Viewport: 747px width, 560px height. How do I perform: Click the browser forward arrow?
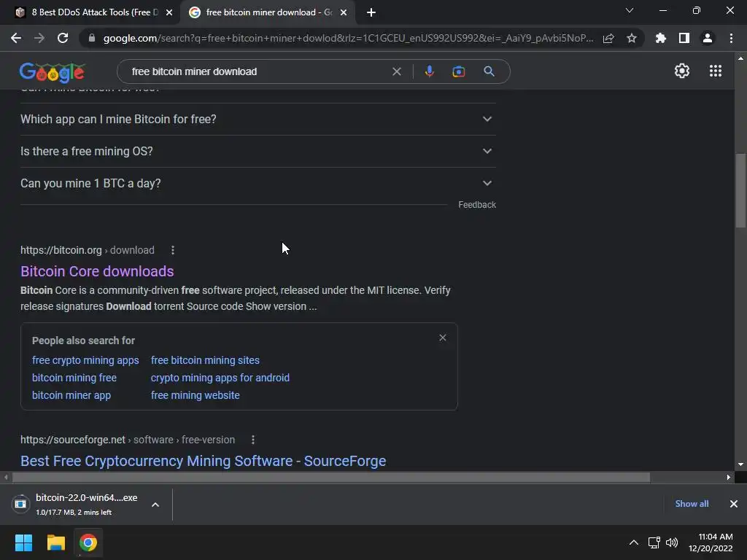click(39, 38)
